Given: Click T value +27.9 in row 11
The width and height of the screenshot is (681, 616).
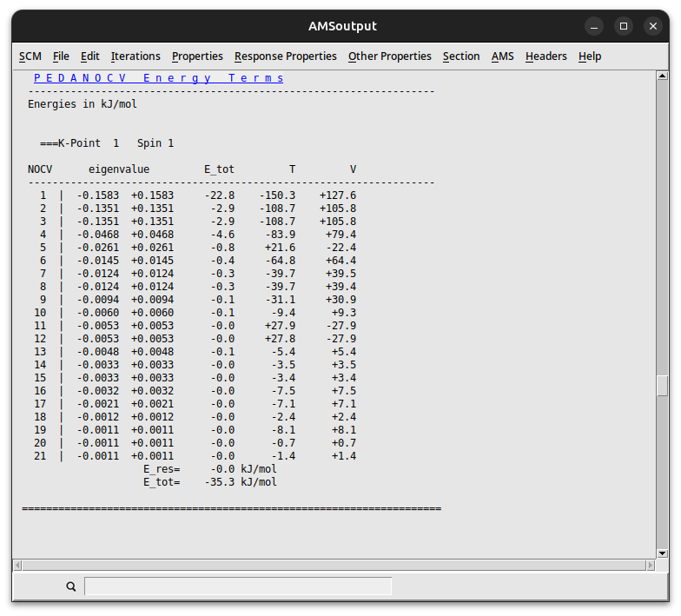Looking at the screenshot, I should click(x=280, y=326).
